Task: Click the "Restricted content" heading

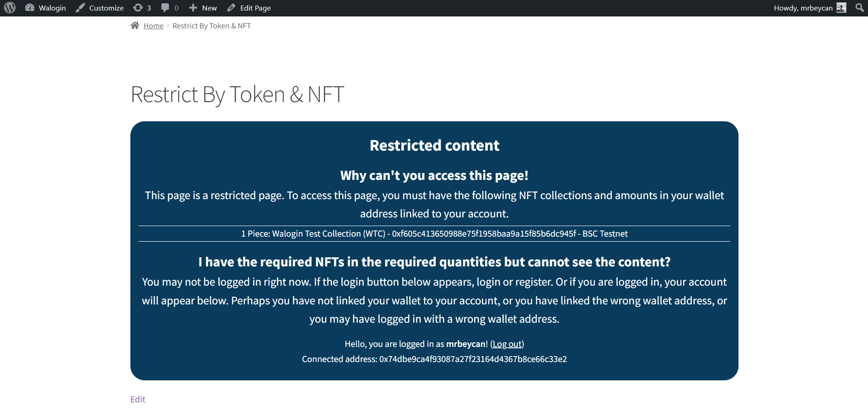Action: (434, 146)
